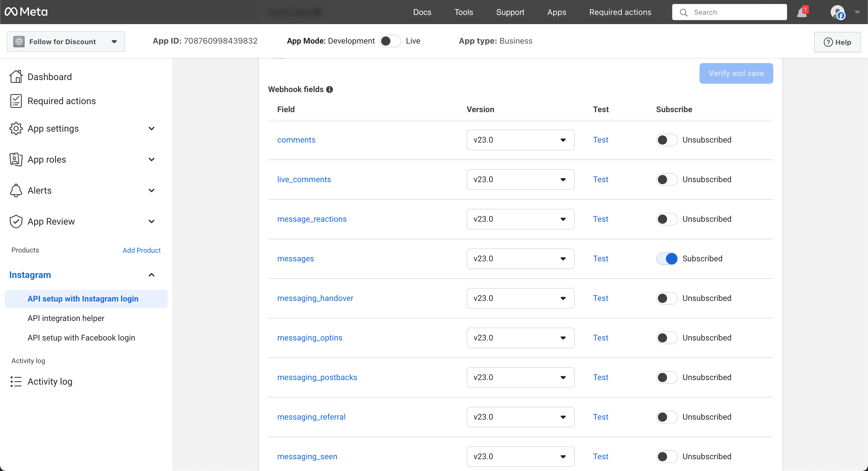Expand the App roles section chevron
The image size is (868, 471).
[152, 159]
